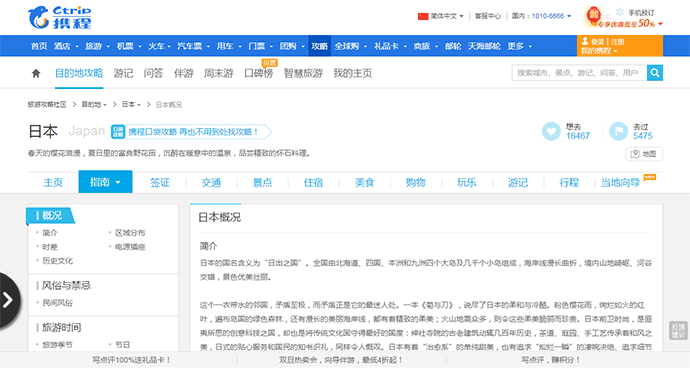
Task: Select the 景点 destination tab
Action: tap(262, 182)
